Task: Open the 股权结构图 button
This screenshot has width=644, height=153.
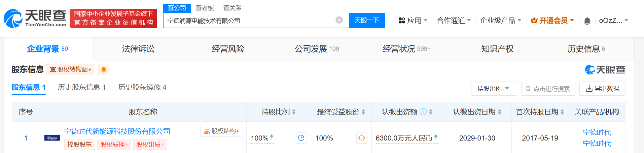Action: pos(70,69)
